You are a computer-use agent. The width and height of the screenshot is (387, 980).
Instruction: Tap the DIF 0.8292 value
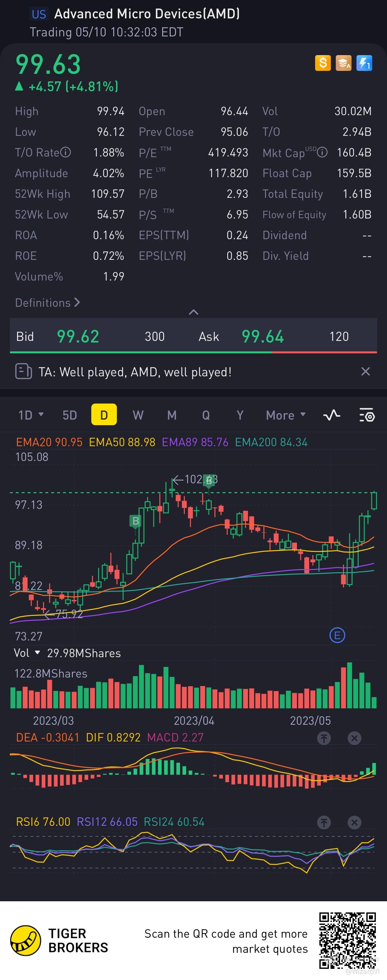113,737
